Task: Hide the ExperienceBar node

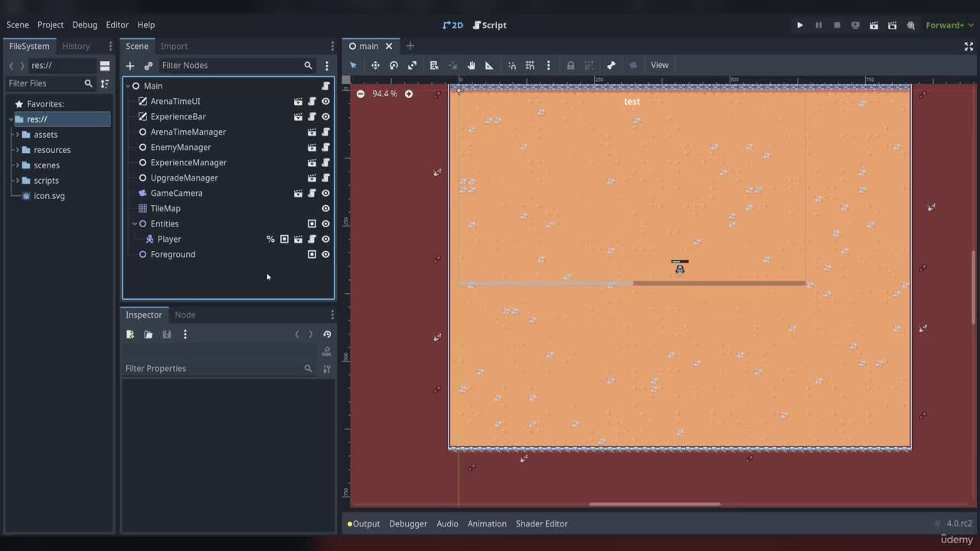Action: (325, 116)
